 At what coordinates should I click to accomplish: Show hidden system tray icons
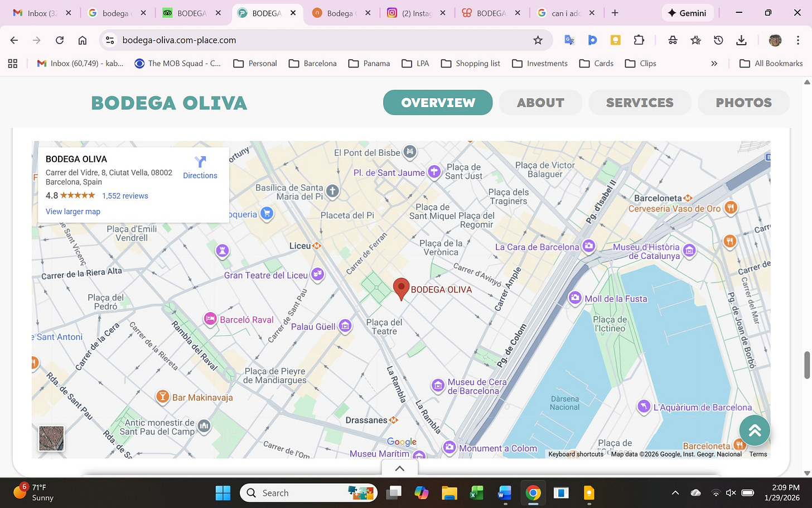(x=675, y=493)
